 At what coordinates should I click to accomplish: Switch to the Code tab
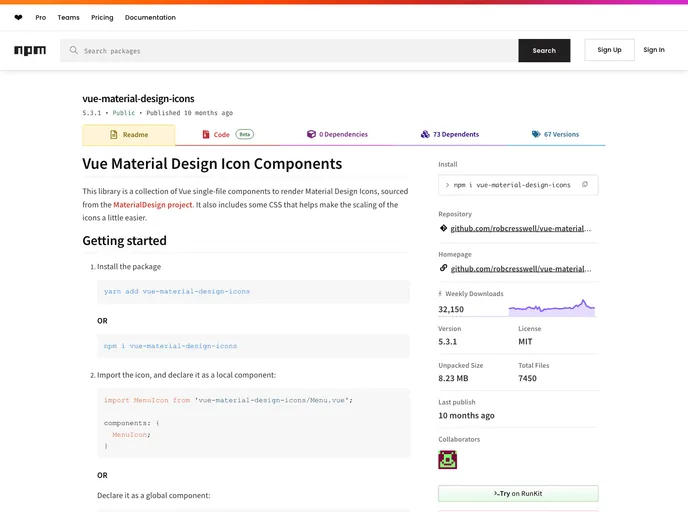click(x=221, y=134)
